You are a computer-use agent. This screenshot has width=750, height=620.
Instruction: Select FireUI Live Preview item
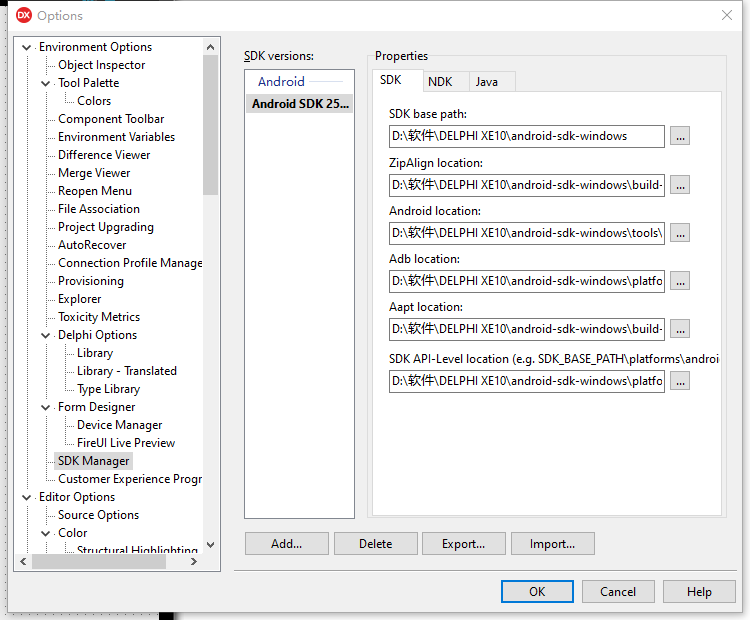[126, 443]
